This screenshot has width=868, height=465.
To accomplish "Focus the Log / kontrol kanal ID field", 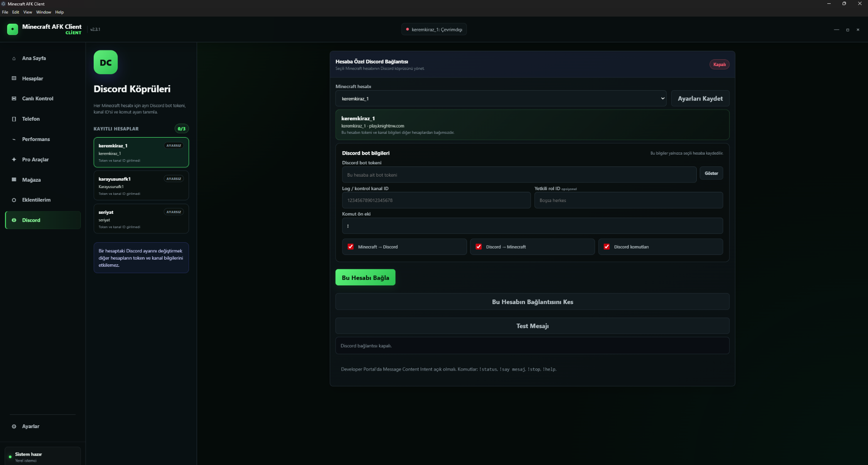I will click(x=436, y=200).
